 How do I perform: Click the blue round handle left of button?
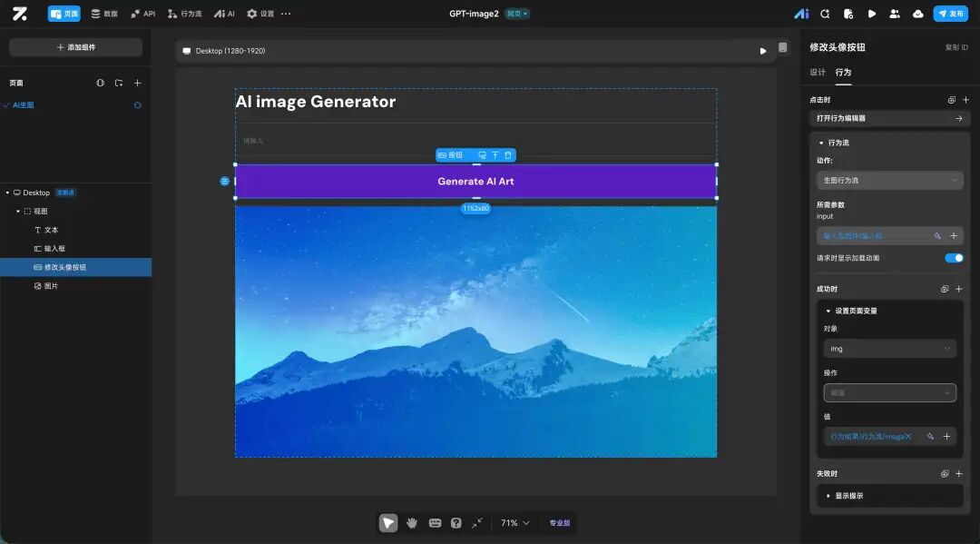point(224,181)
